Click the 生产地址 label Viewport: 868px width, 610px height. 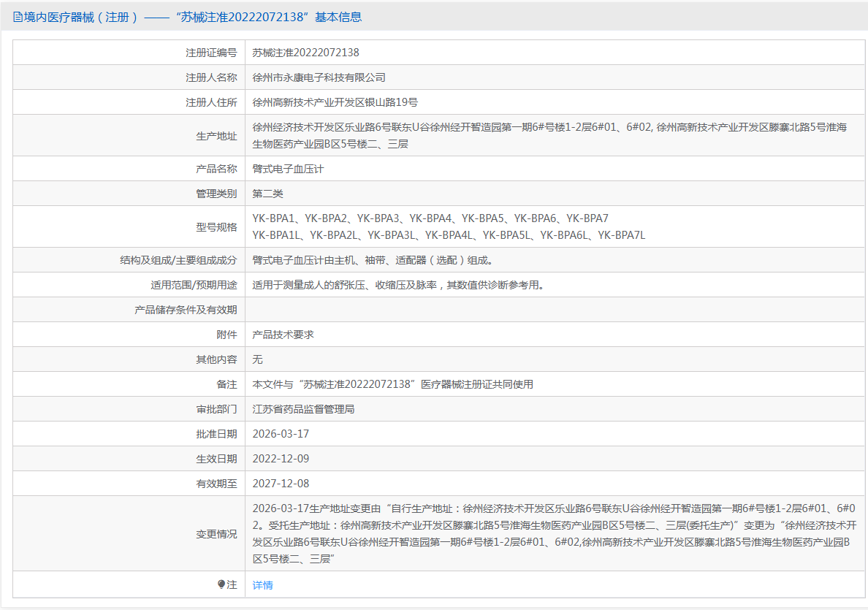(x=216, y=136)
